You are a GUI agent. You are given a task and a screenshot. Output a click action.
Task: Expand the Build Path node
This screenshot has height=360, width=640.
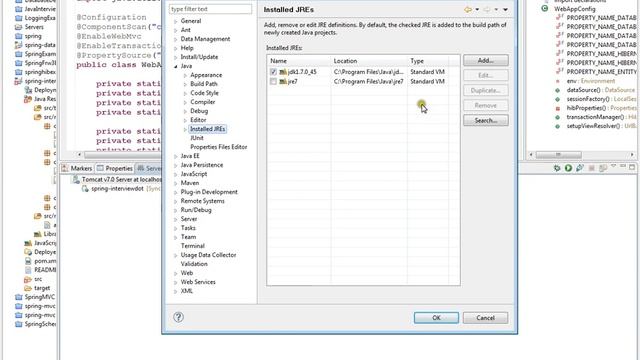185,84
